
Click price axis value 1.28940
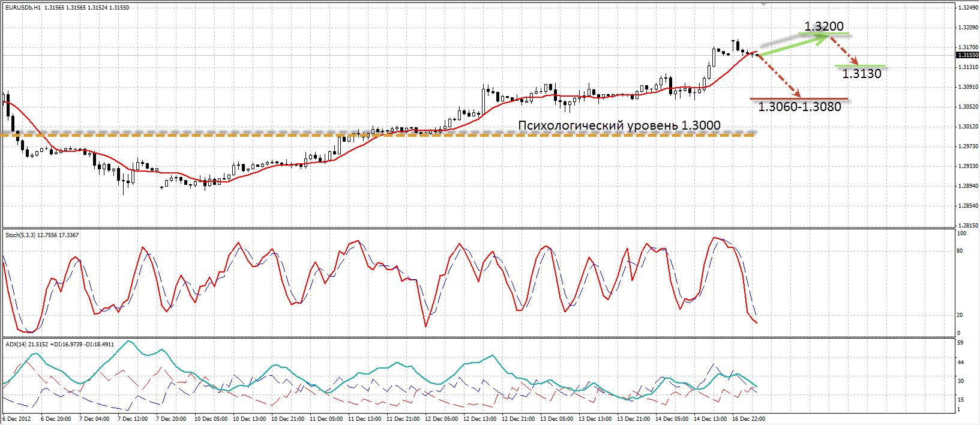point(968,186)
